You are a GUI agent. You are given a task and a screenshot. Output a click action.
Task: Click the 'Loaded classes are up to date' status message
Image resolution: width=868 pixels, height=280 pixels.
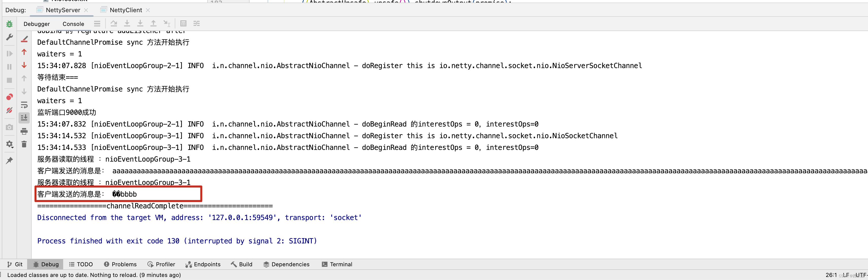point(94,275)
